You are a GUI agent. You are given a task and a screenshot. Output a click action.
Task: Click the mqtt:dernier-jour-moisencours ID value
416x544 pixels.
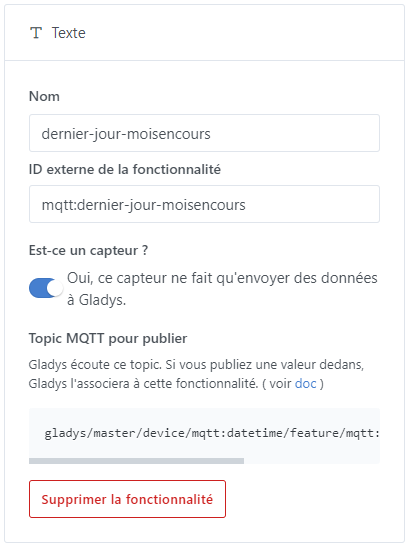click(144, 205)
